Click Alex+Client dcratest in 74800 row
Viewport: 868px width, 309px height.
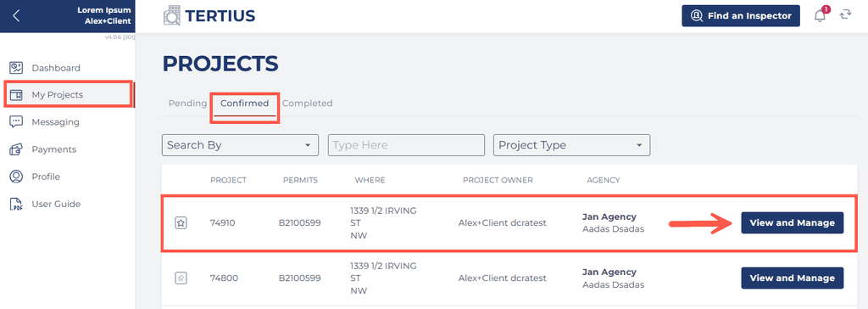pyautogui.click(x=502, y=278)
